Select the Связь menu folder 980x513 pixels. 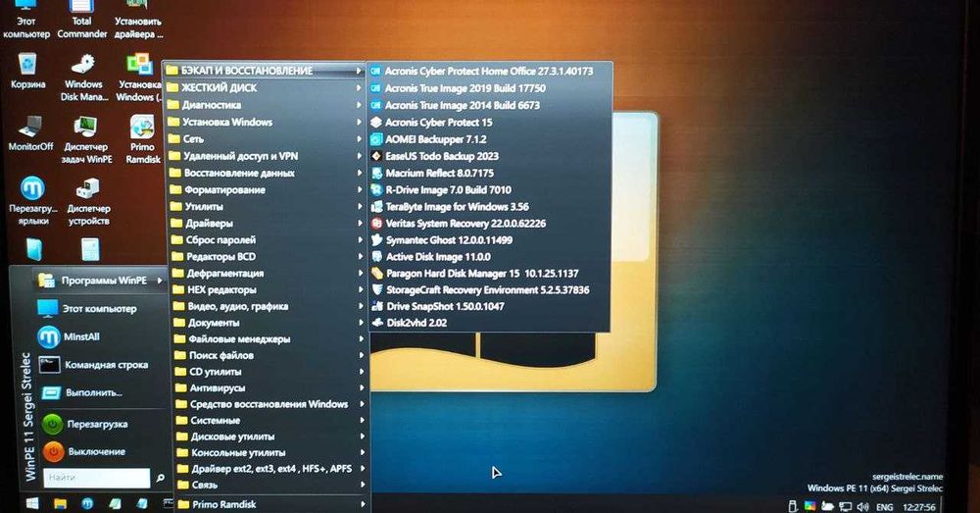click(x=271, y=485)
